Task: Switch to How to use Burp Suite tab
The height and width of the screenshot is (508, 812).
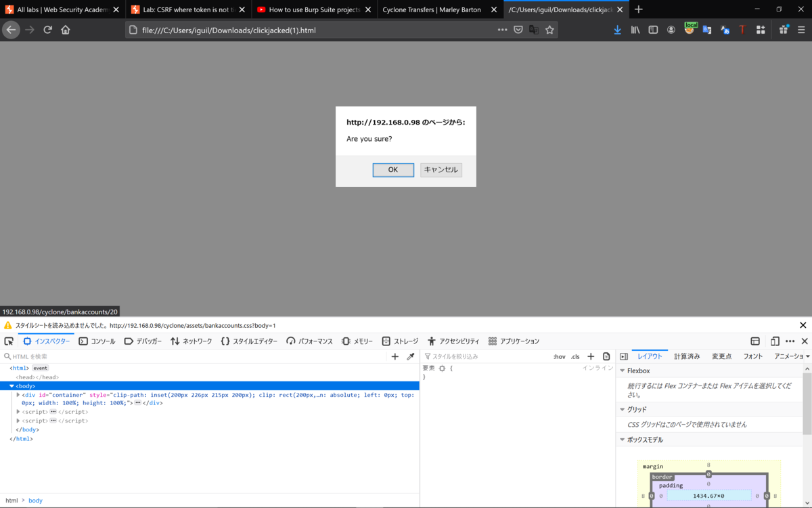Action: (x=314, y=9)
